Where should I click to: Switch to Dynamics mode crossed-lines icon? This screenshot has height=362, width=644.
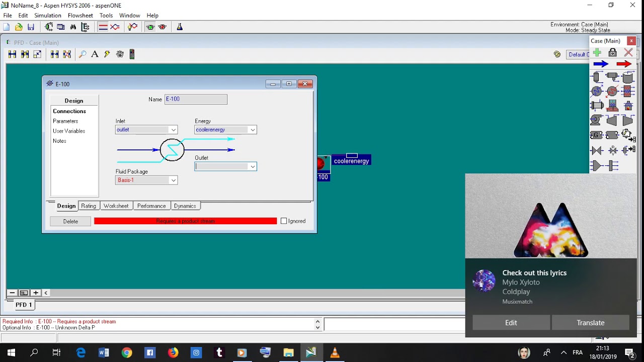[x=115, y=27]
